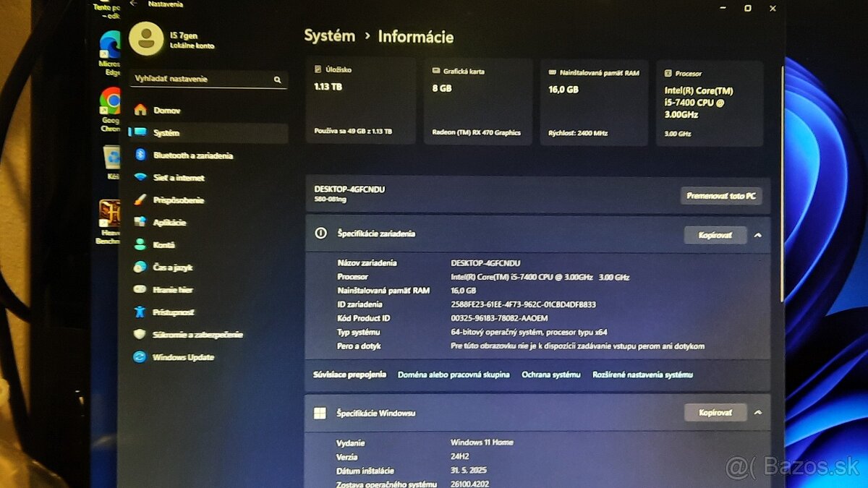Open the Recycle Bin desktop icon
Screen dimensions: 868x488
(x=112, y=163)
